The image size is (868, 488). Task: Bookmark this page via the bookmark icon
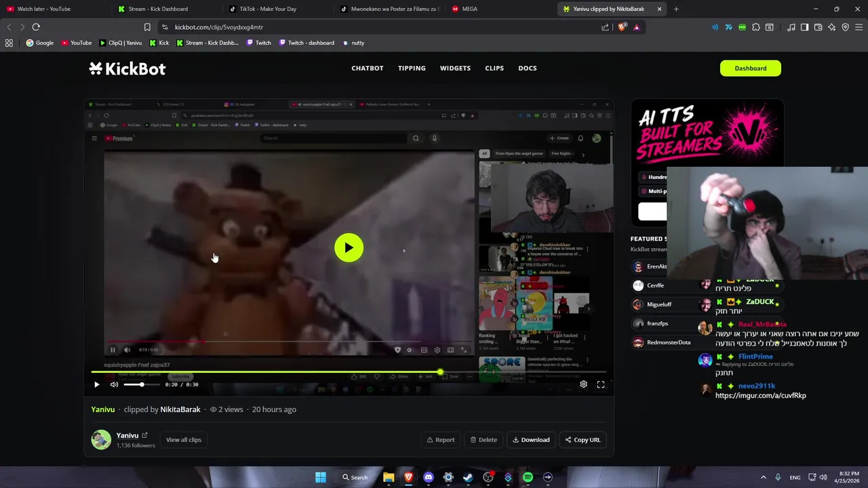pyautogui.click(x=147, y=27)
